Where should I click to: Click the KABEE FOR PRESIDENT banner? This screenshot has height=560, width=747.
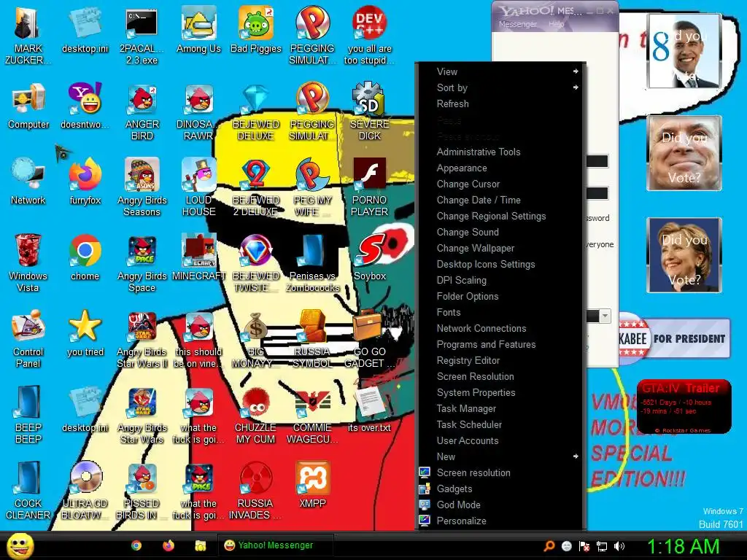[674, 338]
